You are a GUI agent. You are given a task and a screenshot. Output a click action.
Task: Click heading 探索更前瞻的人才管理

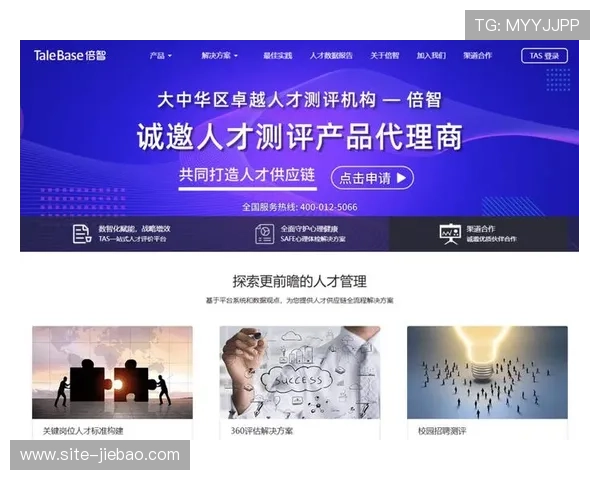(x=300, y=282)
